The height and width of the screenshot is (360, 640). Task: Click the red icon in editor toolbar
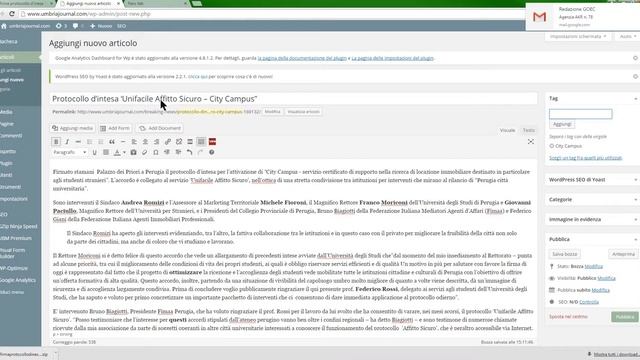212,142
